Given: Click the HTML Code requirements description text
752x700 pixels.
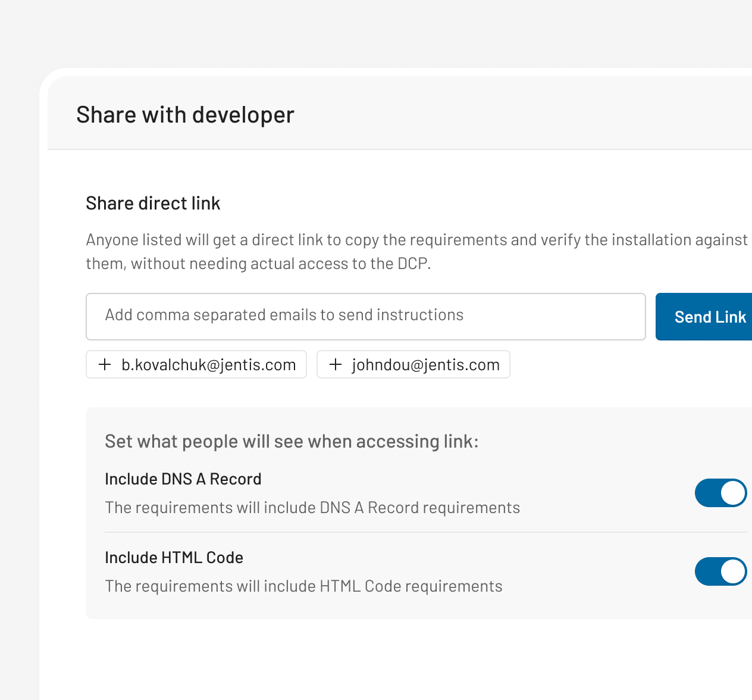Looking at the screenshot, I should pos(304,586).
